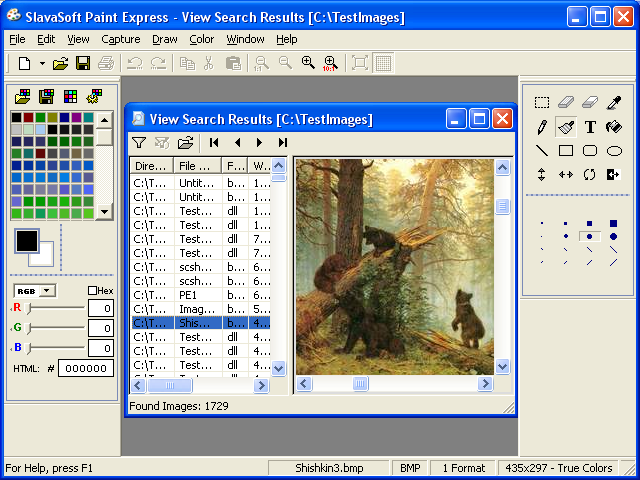
Task: Click the HTML color code input field
Action: (86, 368)
